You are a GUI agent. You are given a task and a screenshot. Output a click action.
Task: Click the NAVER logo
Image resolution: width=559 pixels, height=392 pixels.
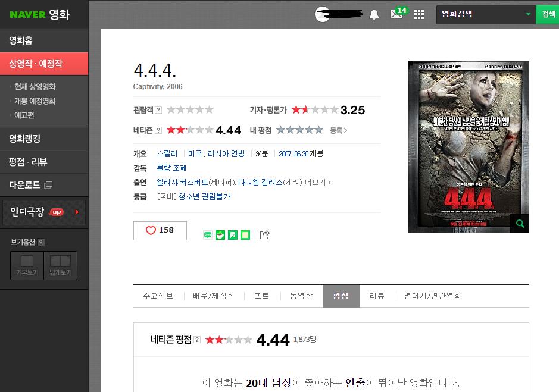(28, 15)
